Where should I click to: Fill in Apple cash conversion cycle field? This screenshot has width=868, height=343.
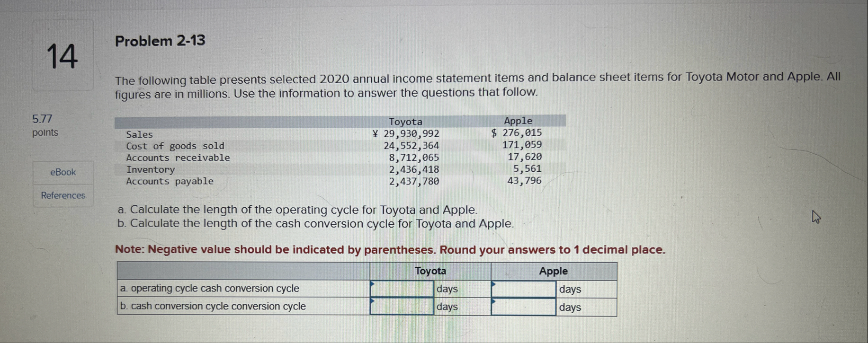click(523, 307)
